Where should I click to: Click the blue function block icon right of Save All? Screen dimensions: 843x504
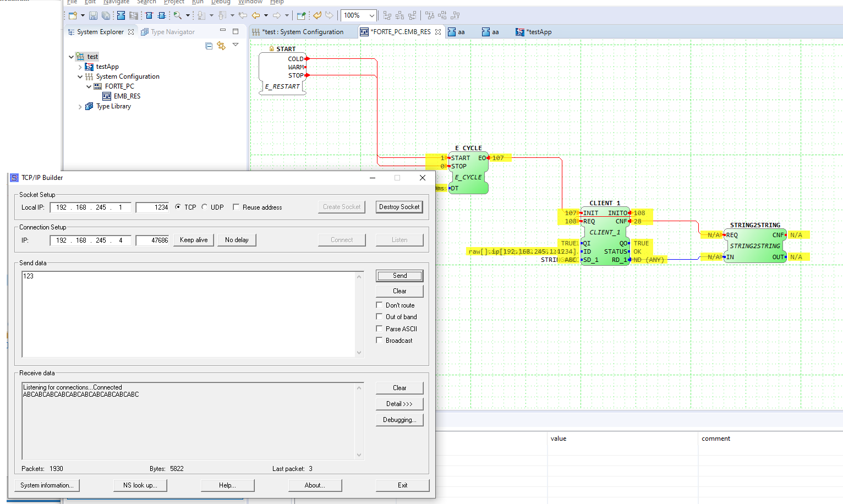pyautogui.click(x=121, y=15)
